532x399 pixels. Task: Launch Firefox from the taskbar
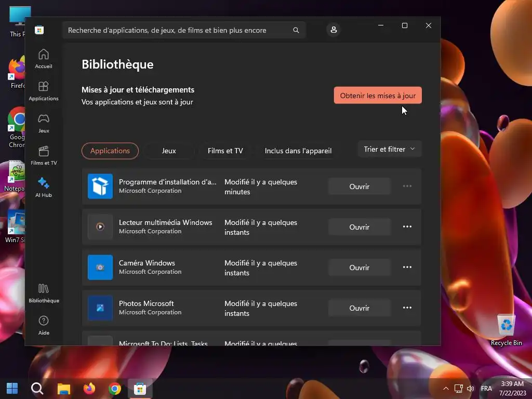[89, 389]
